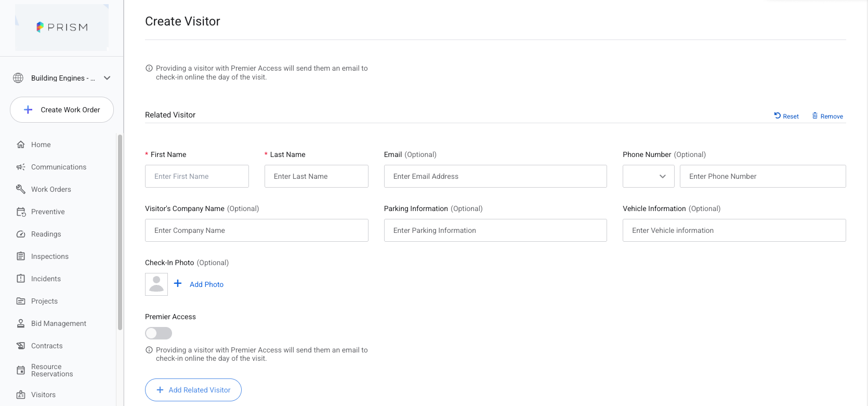Click the Communications megaphone icon
The height and width of the screenshot is (406, 868).
click(x=21, y=167)
